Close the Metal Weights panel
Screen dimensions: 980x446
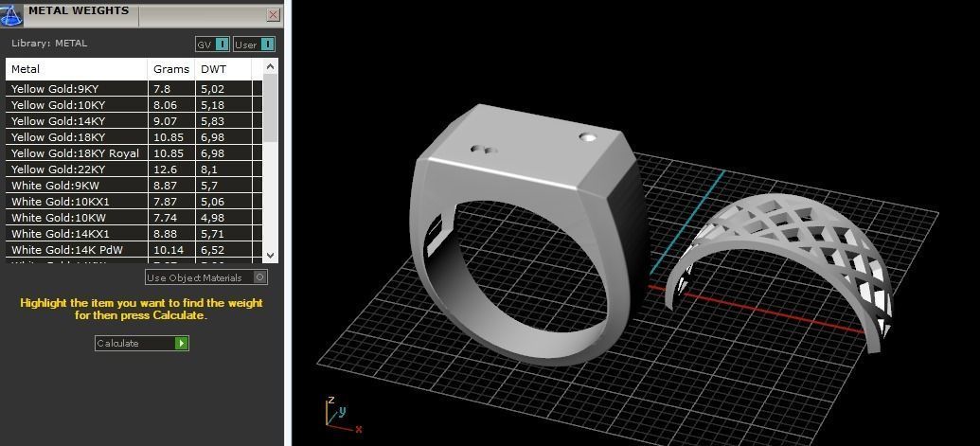click(273, 15)
